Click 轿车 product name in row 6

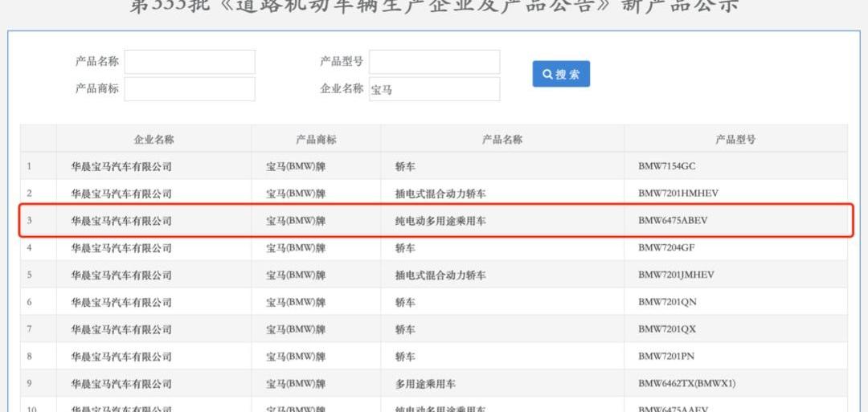(x=405, y=302)
